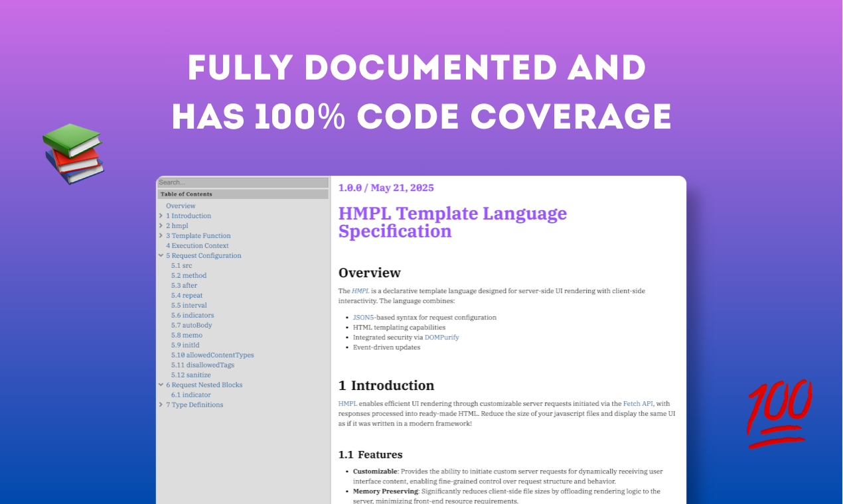Click the italic HMPL link in Overview

point(360,291)
